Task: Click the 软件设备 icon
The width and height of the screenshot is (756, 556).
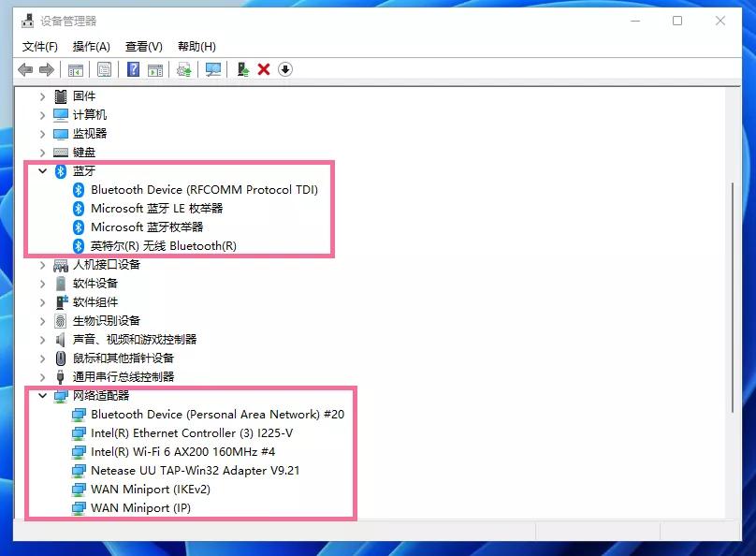Action: [x=60, y=284]
